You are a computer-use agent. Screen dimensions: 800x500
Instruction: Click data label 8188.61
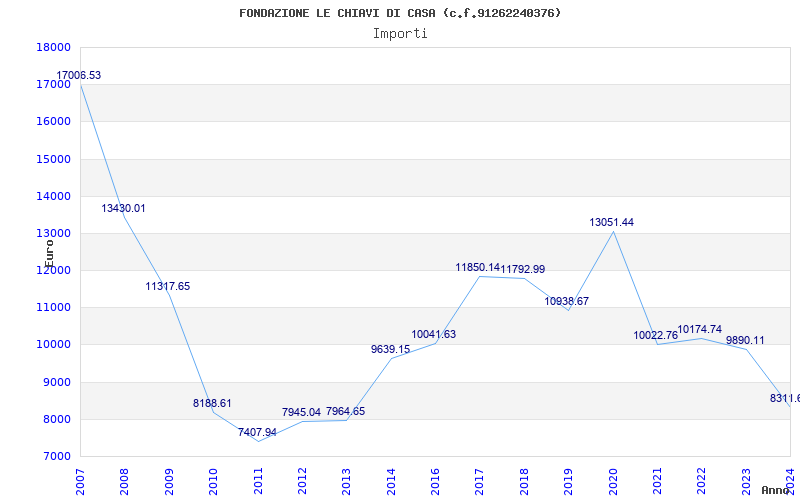212,403
